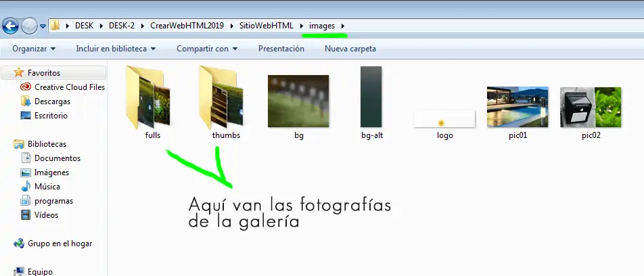Open Imágenes library in sidebar
644x276 pixels.
[x=51, y=172]
